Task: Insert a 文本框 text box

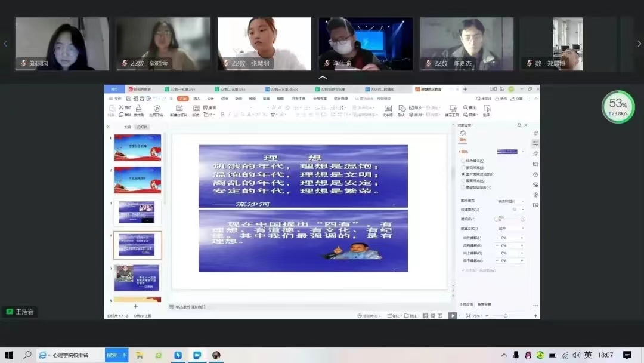Action: click(x=388, y=110)
